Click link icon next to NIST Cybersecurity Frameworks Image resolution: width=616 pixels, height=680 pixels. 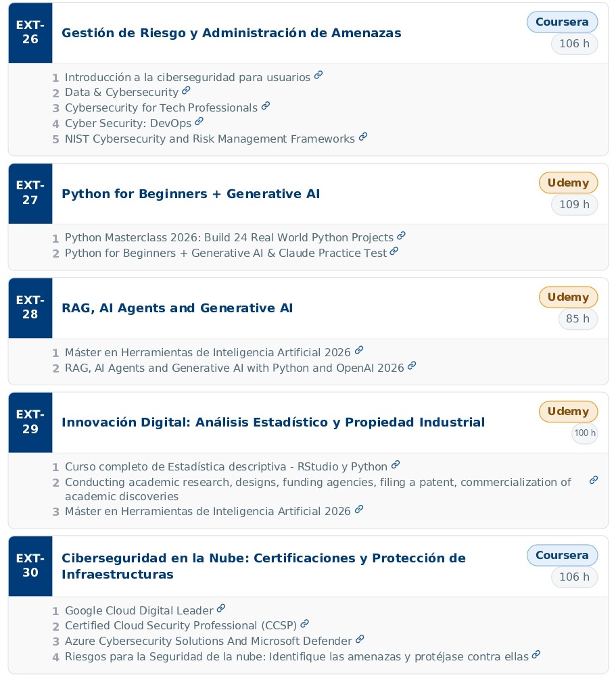click(x=363, y=137)
